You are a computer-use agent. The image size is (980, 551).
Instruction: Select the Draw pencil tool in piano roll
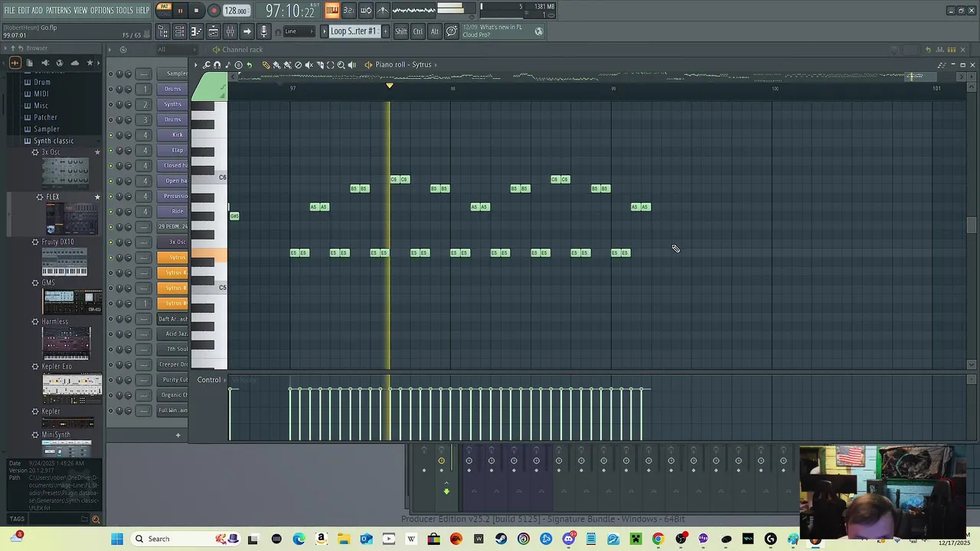266,64
